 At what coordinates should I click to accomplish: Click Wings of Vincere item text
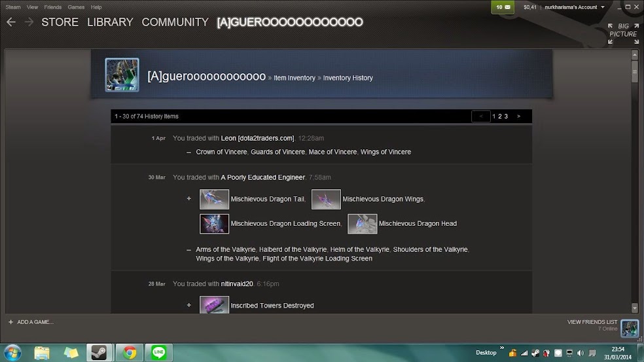(385, 152)
